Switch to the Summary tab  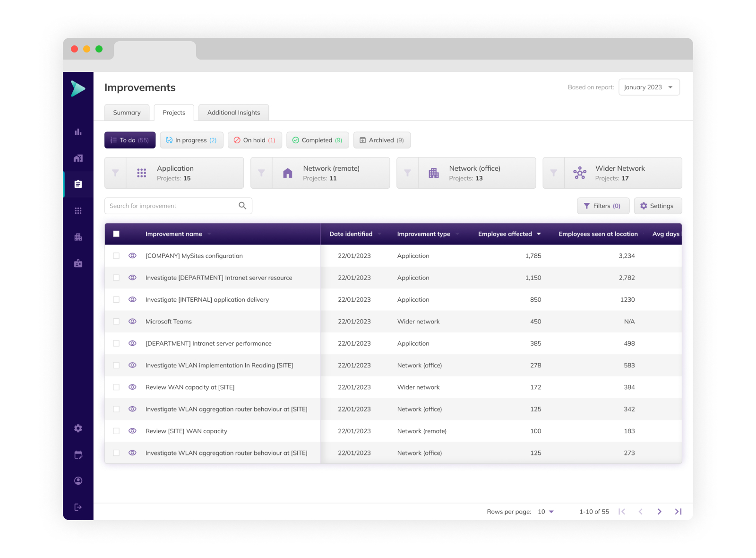tap(127, 113)
